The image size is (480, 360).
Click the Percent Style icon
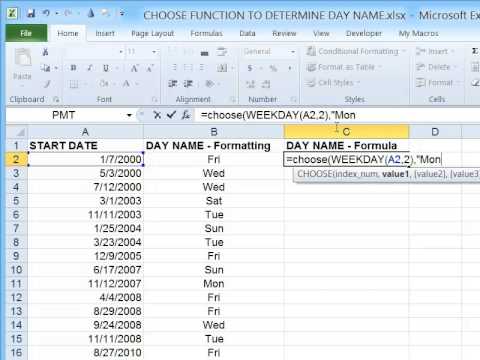(x=273, y=68)
